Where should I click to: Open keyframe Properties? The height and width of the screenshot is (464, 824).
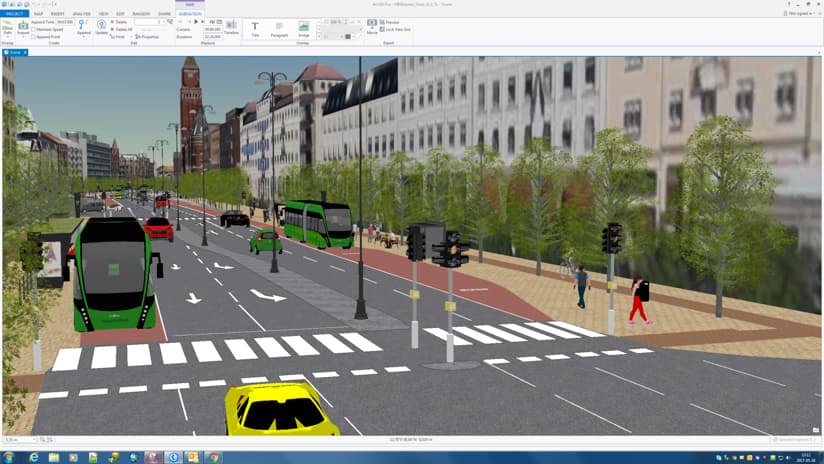tap(147, 37)
